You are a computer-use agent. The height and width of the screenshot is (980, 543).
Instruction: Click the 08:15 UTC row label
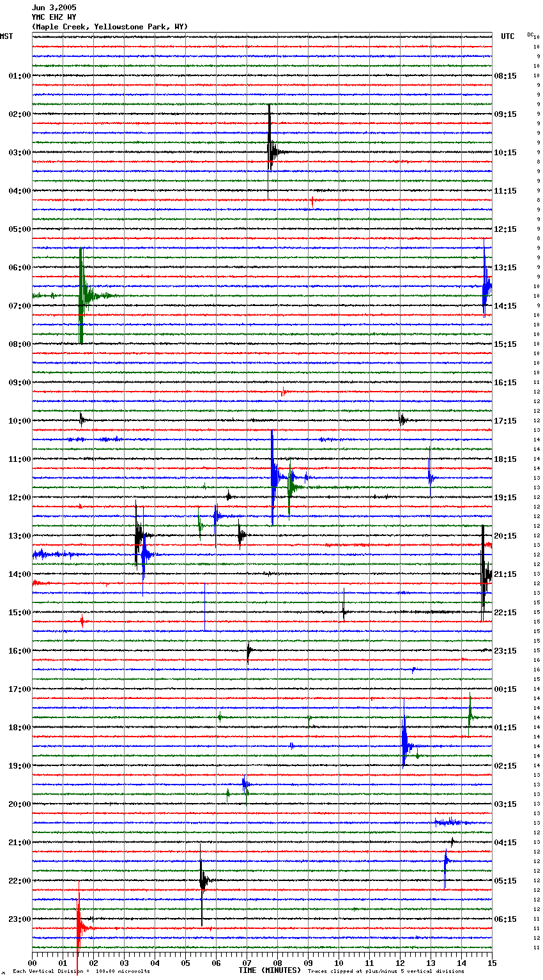click(x=505, y=76)
